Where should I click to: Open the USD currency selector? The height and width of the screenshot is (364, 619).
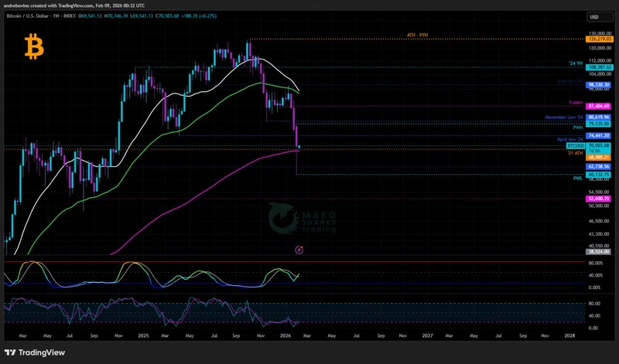(595, 16)
